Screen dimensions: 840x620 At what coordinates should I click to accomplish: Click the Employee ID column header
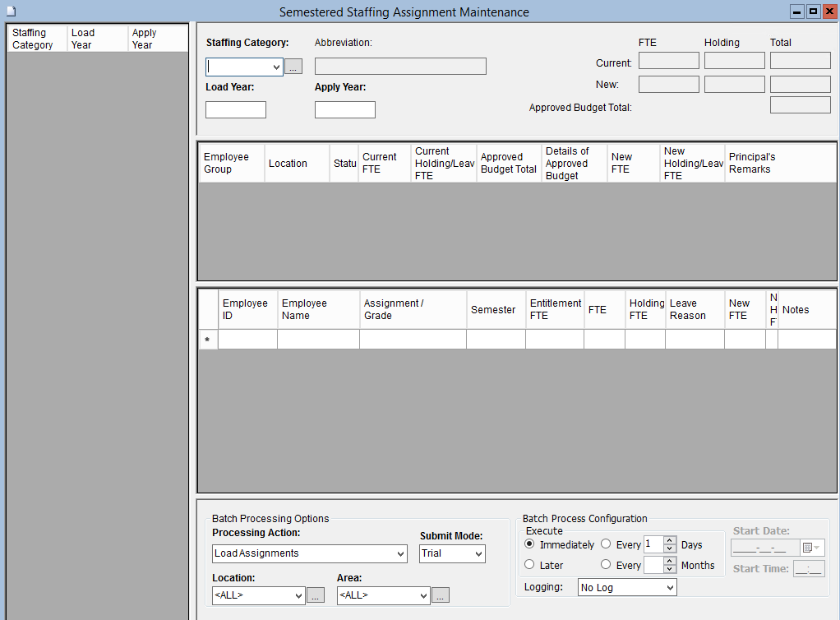click(247, 309)
